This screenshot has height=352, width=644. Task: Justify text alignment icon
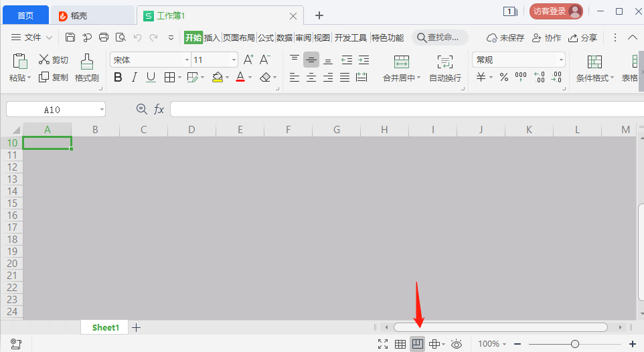coord(345,77)
